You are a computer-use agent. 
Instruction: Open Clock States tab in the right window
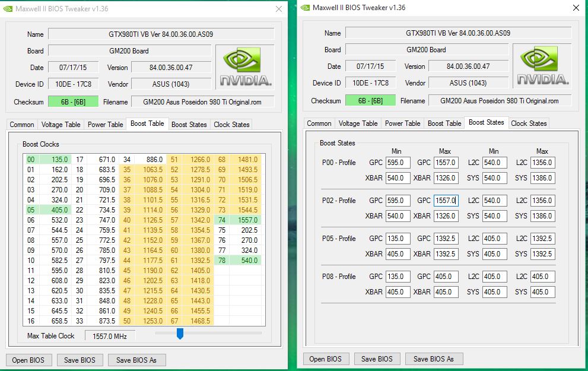click(529, 123)
